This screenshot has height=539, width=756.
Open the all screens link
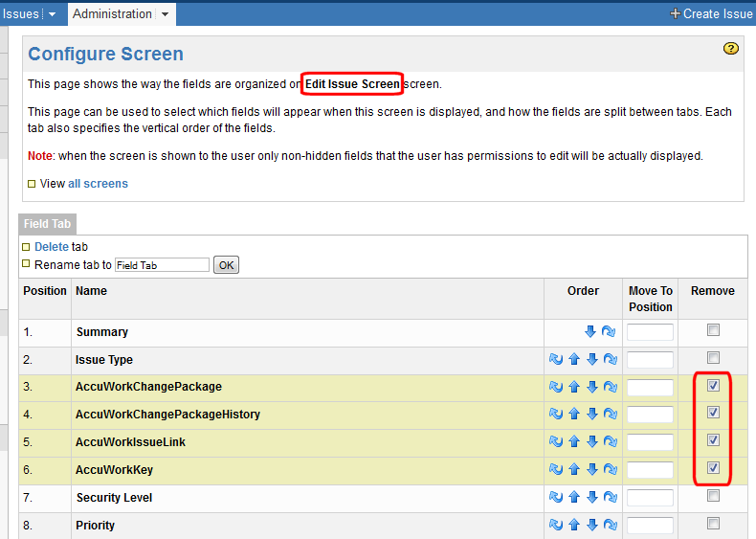point(98,183)
